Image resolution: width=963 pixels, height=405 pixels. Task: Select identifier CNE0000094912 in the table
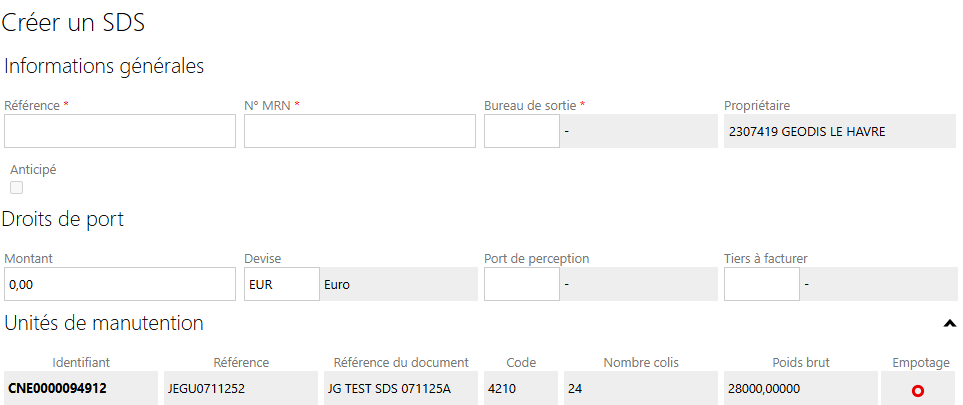click(x=58, y=388)
